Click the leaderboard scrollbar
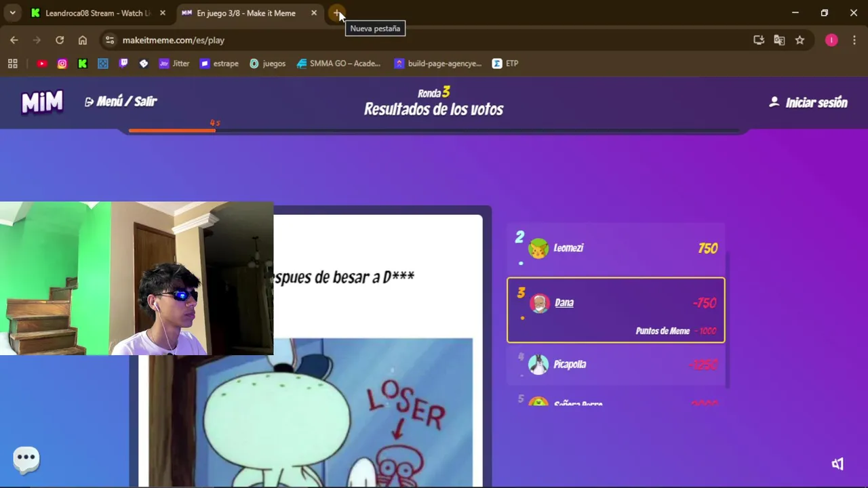The height and width of the screenshot is (488, 868). click(728, 319)
